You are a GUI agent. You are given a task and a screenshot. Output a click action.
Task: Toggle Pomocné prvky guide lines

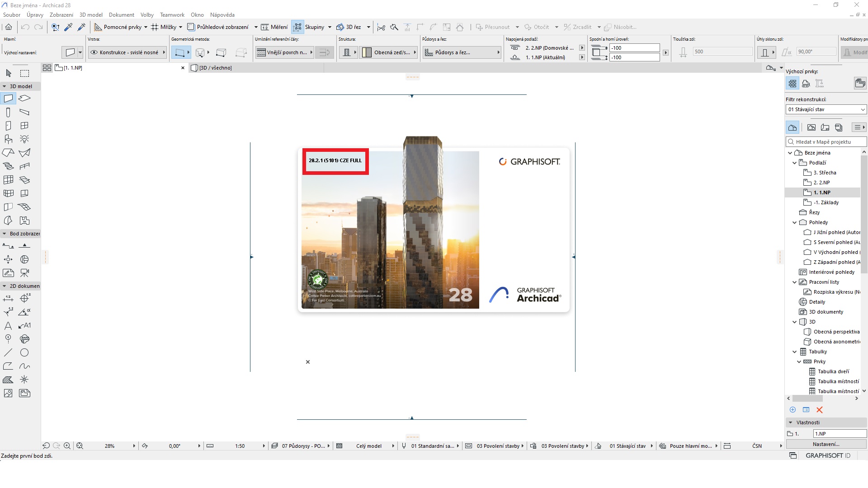[117, 27]
